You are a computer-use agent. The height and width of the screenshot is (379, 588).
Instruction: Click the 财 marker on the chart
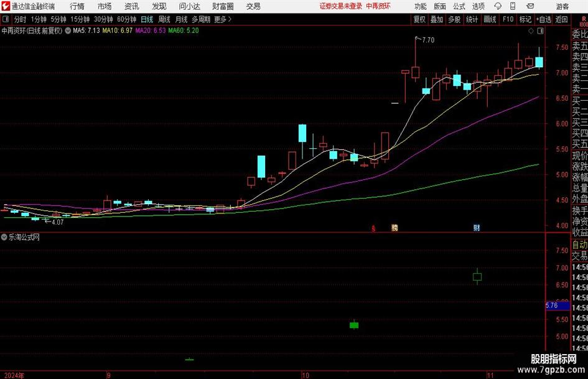tap(477, 228)
